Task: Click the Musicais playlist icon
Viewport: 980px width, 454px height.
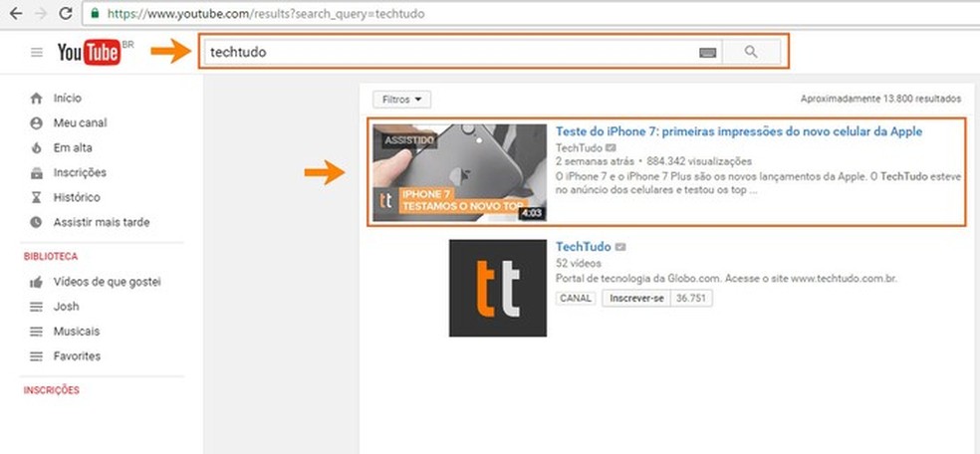Action: pyautogui.click(x=36, y=332)
